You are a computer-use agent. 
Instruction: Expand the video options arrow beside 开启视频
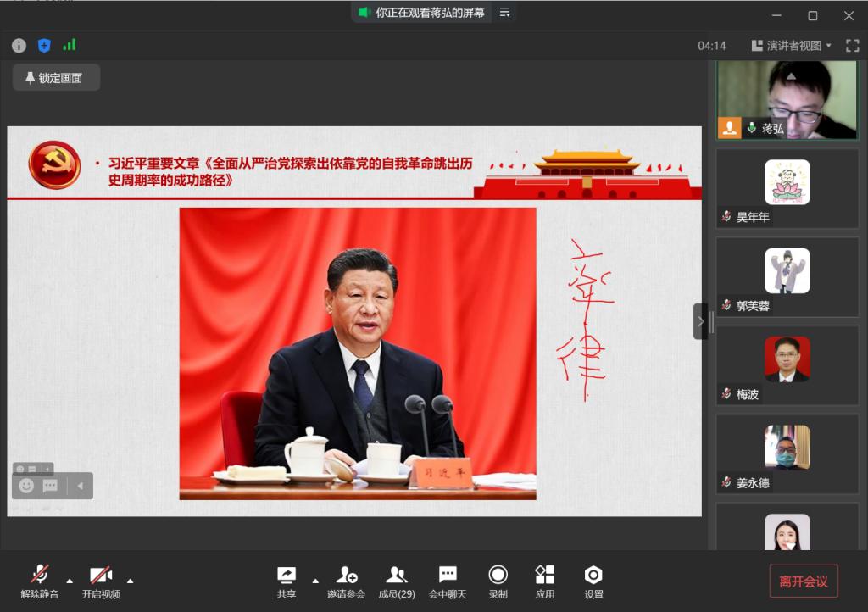(130, 581)
